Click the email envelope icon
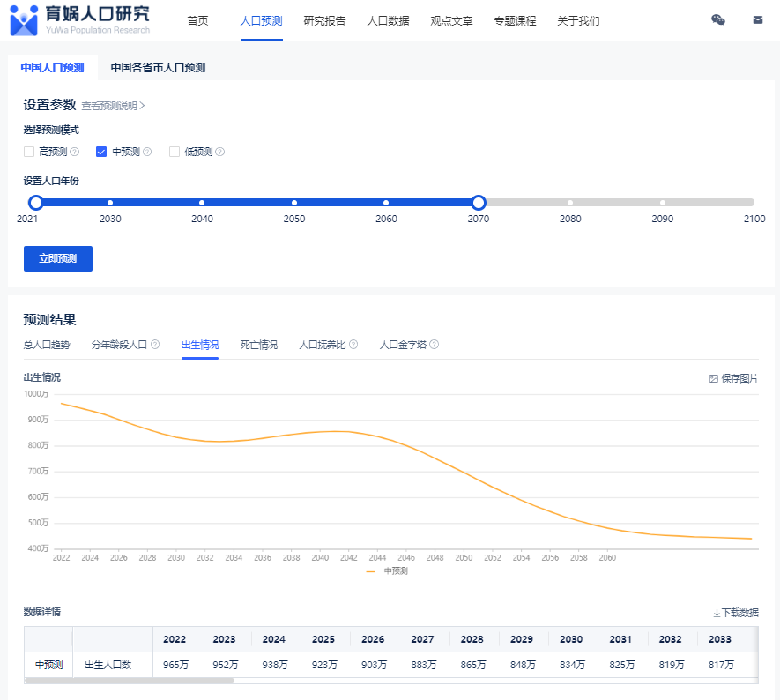The image size is (780, 700). (x=758, y=20)
